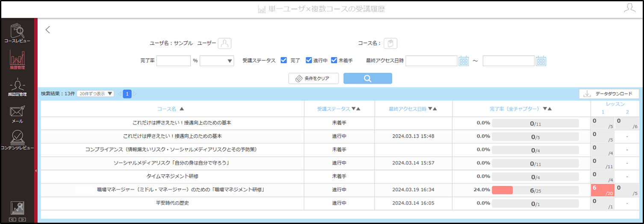Sort 受講ステータス ascending with the up triangle
The height and width of the screenshot is (224, 644).
click(x=358, y=109)
